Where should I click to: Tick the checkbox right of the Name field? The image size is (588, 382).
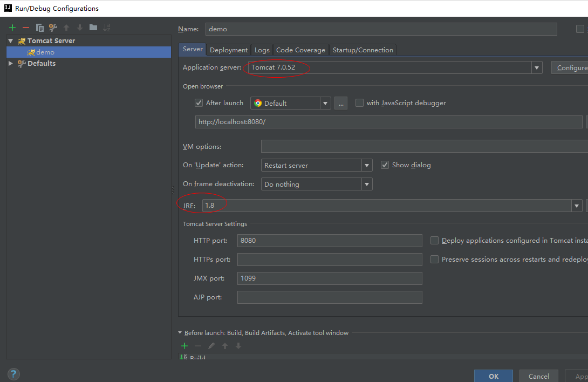[x=580, y=29]
